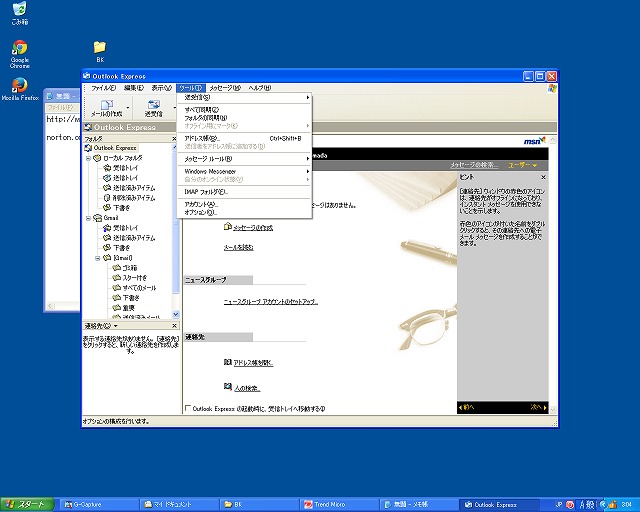Click the メールを読む link
640x512 pixels.
[238, 247]
